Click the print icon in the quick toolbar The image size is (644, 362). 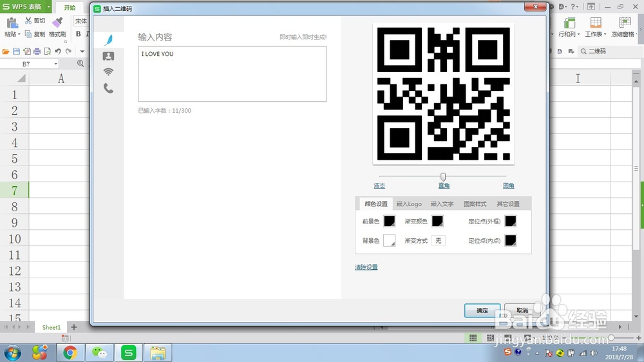(37, 52)
